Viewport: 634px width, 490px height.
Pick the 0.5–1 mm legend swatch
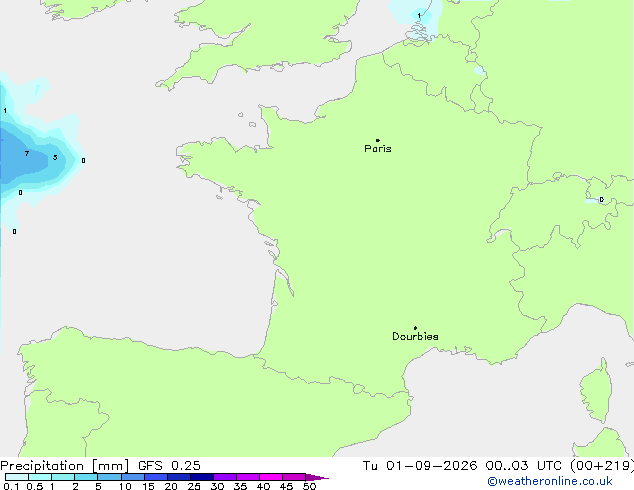40,477
